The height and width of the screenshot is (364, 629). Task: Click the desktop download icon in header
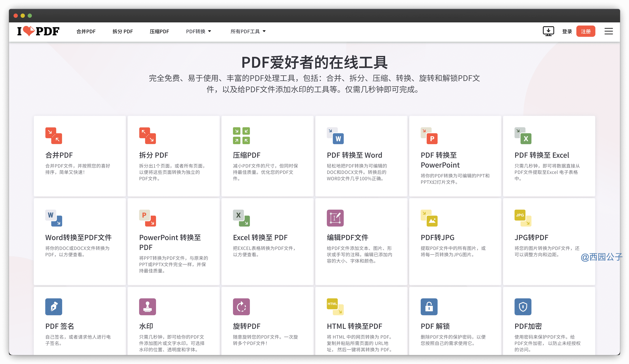[x=548, y=31]
